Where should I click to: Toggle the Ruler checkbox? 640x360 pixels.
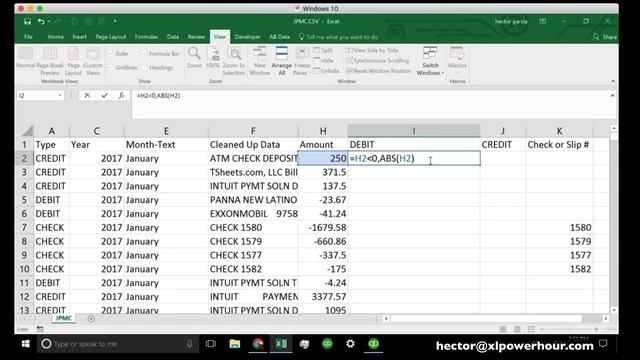pos(111,53)
